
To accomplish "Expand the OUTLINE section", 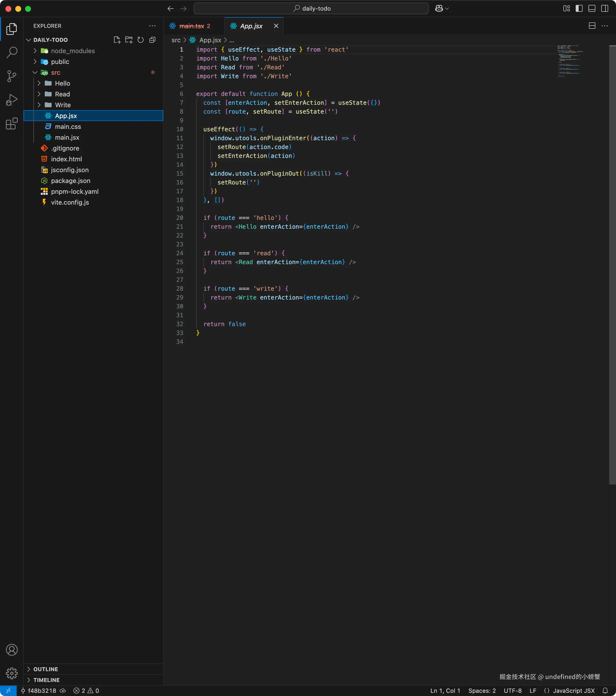I will pos(46,669).
